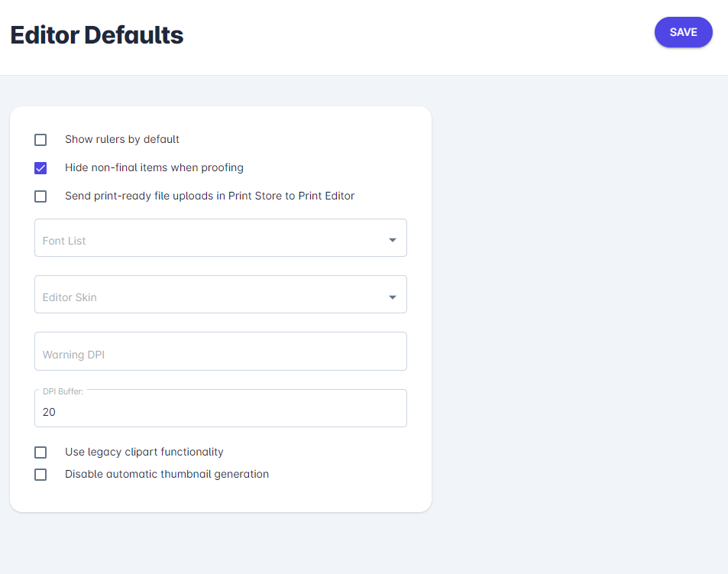The width and height of the screenshot is (728, 574).
Task: Select the Show rulers by default label
Action: [x=122, y=139]
